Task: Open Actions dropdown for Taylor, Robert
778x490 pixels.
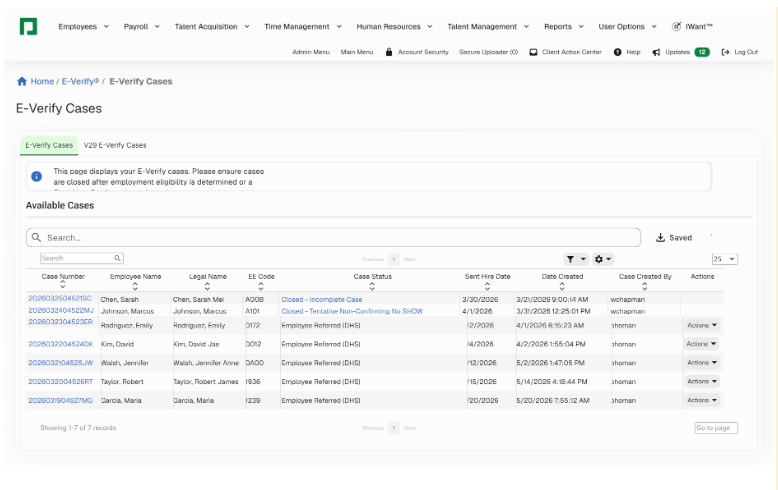Action: 702,381
